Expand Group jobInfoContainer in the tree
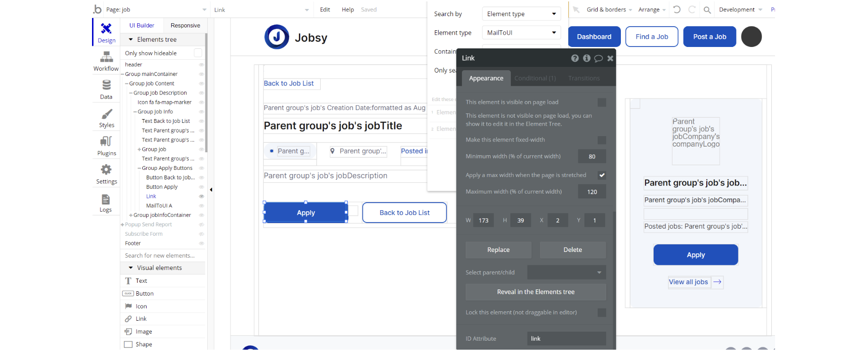This screenshot has width=868, height=353. click(131, 215)
